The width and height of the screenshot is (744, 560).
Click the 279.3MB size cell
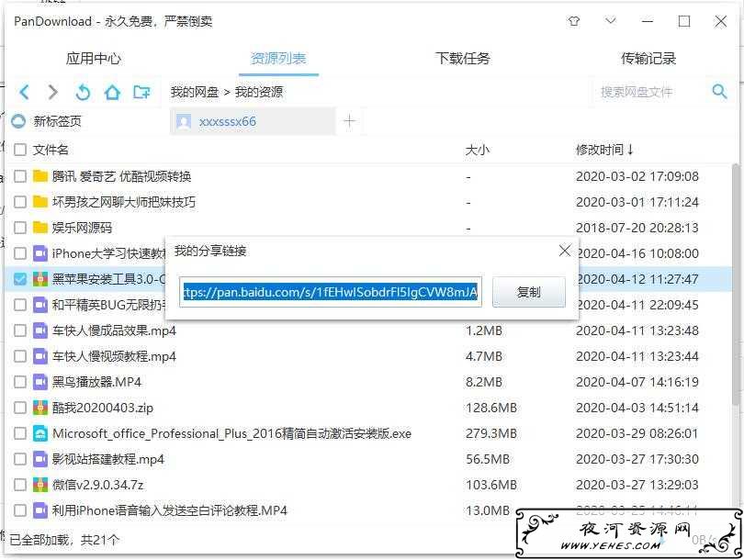491,433
